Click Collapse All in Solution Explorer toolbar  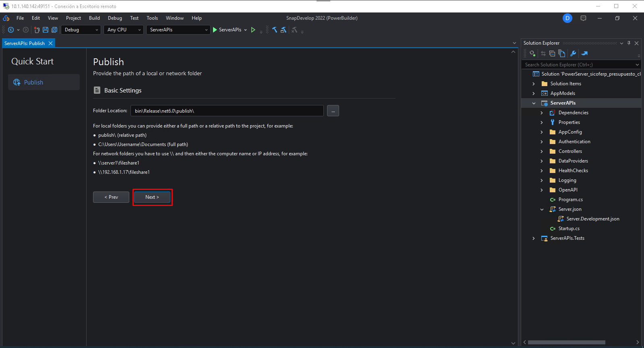552,54
